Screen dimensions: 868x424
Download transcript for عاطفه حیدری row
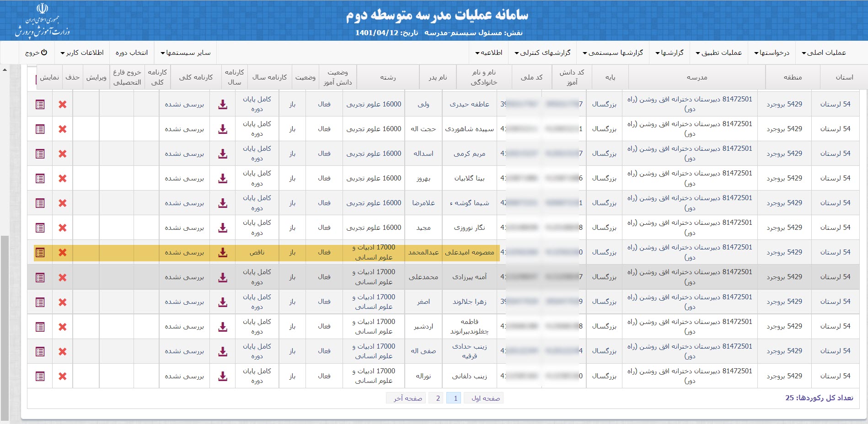point(223,104)
